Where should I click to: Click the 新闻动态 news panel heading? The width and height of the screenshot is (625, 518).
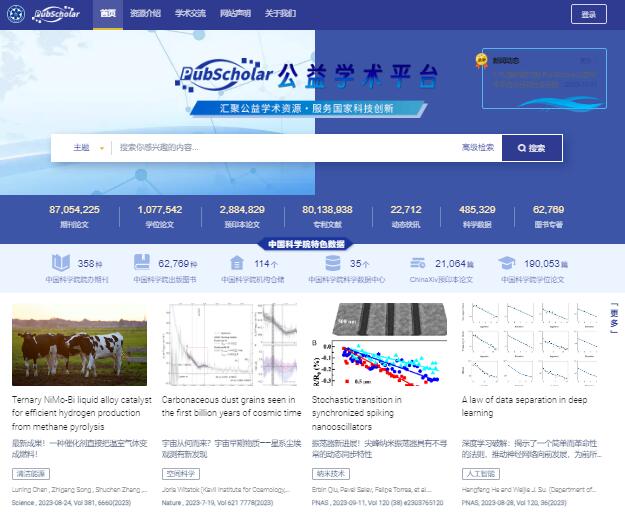(x=506, y=61)
